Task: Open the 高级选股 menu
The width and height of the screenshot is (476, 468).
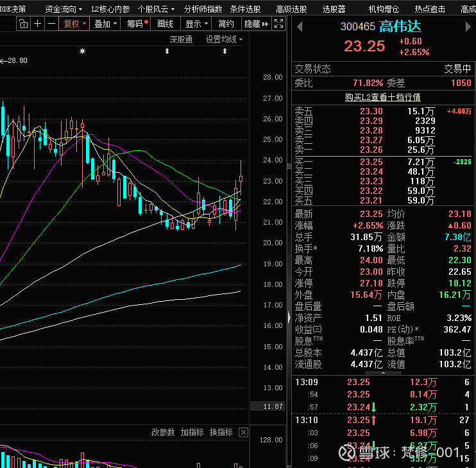Action: pyautogui.click(x=291, y=9)
